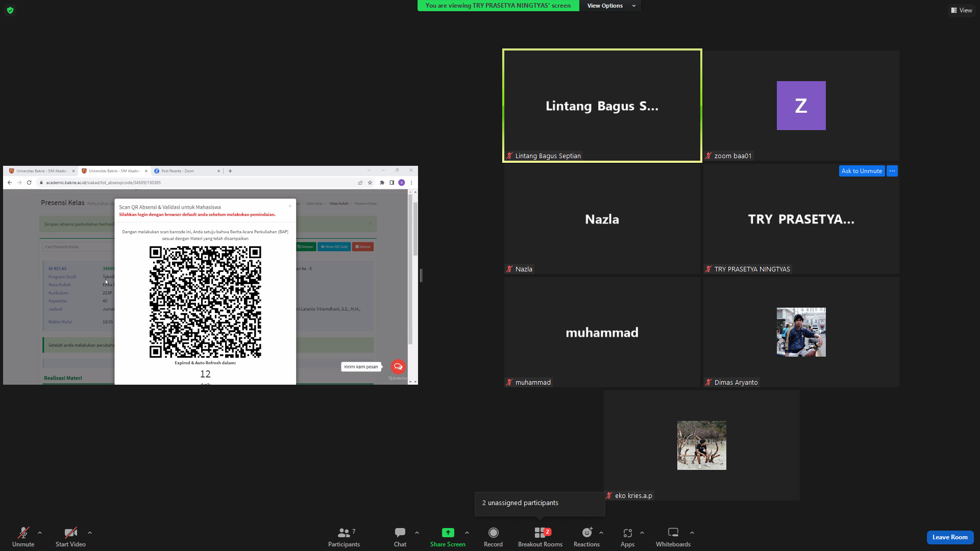Image resolution: width=980 pixels, height=551 pixels.
Task: Go forward in the shared browser
Action: (x=19, y=183)
